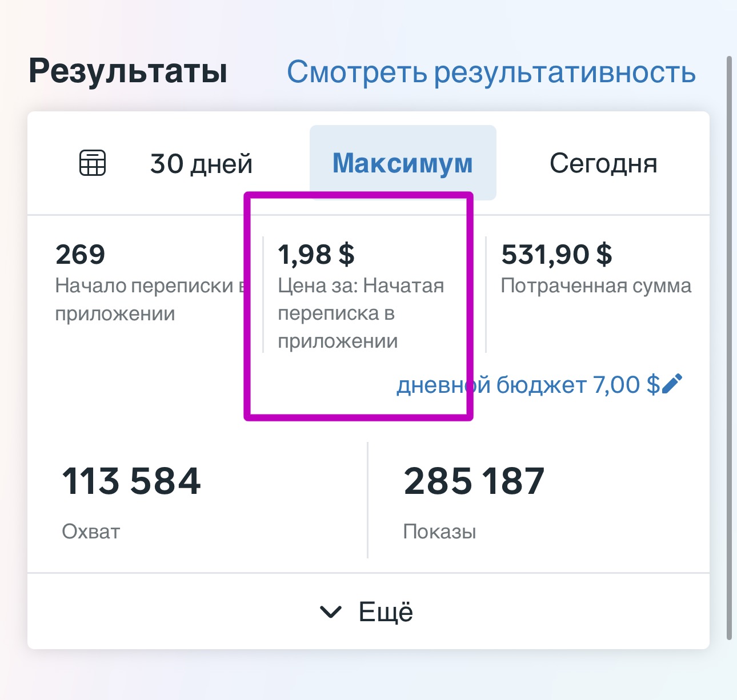
Task: Click the Результаты heading
Action: coord(128,71)
